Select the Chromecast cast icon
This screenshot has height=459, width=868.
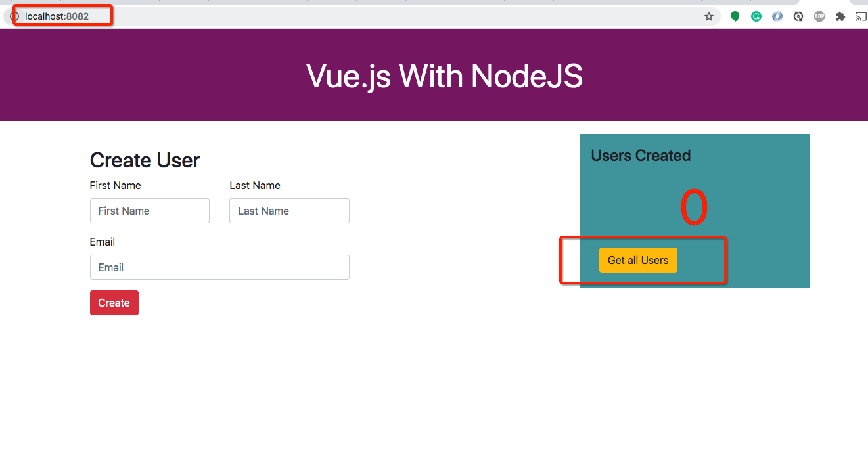tap(861, 16)
